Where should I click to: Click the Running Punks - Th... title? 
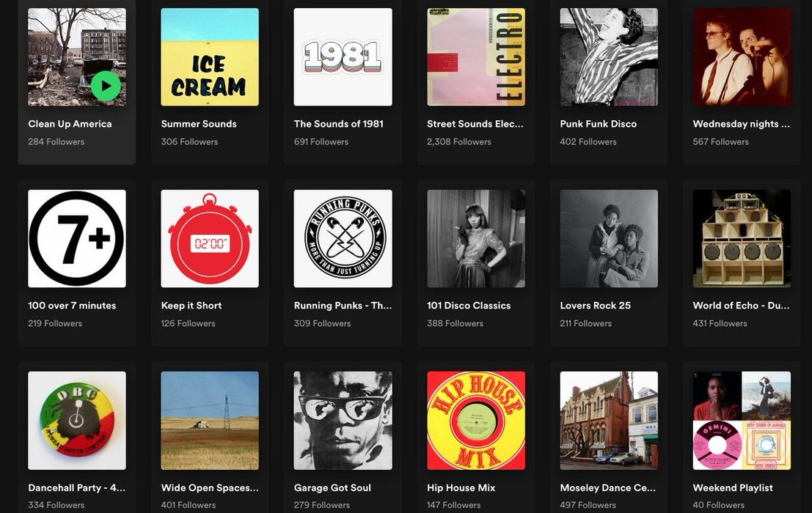click(x=343, y=306)
